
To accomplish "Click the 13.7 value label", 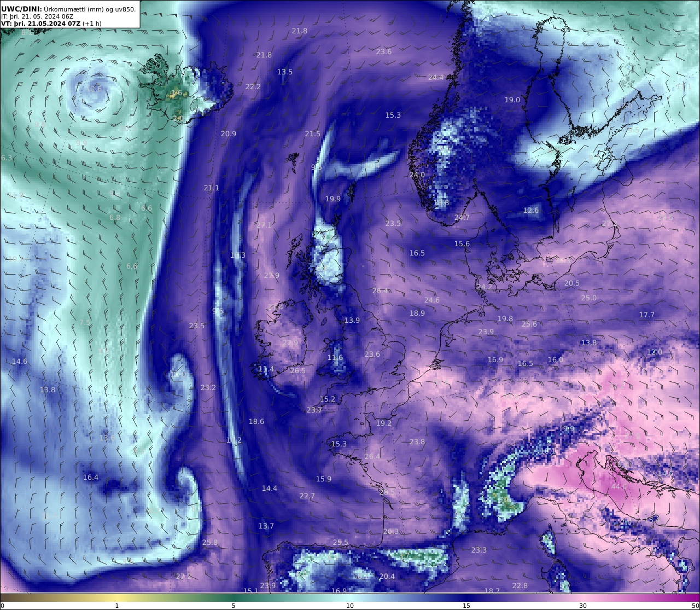I will [266, 526].
